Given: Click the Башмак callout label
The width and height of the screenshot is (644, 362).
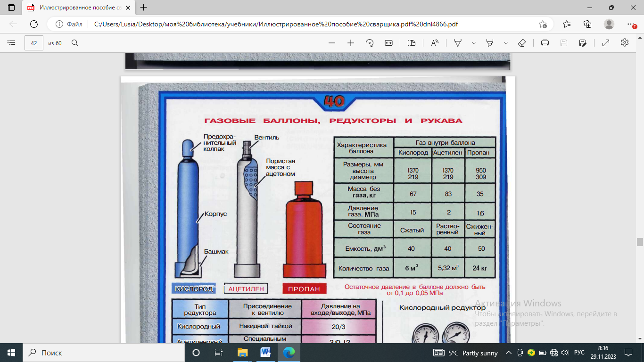Looking at the screenshot, I should point(216,252).
